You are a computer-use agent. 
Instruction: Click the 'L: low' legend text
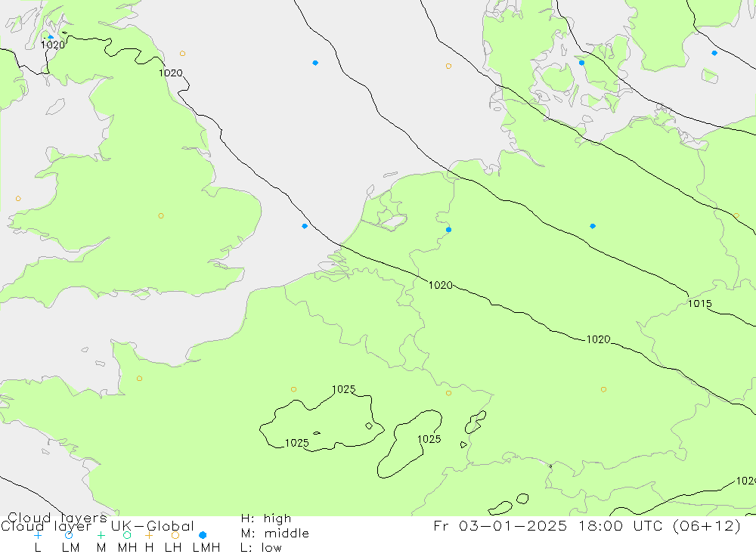click(262, 548)
